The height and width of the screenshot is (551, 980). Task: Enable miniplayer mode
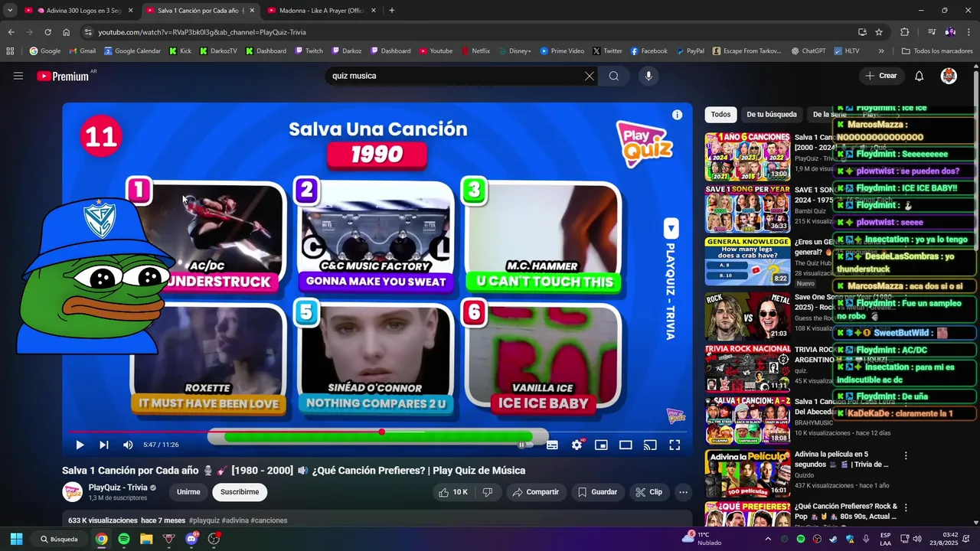point(602,445)
